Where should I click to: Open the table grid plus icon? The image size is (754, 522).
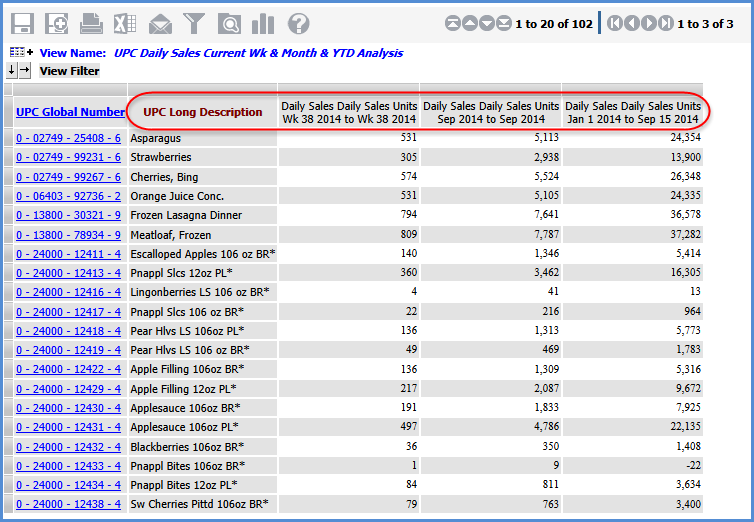click(x=21, y=53)
